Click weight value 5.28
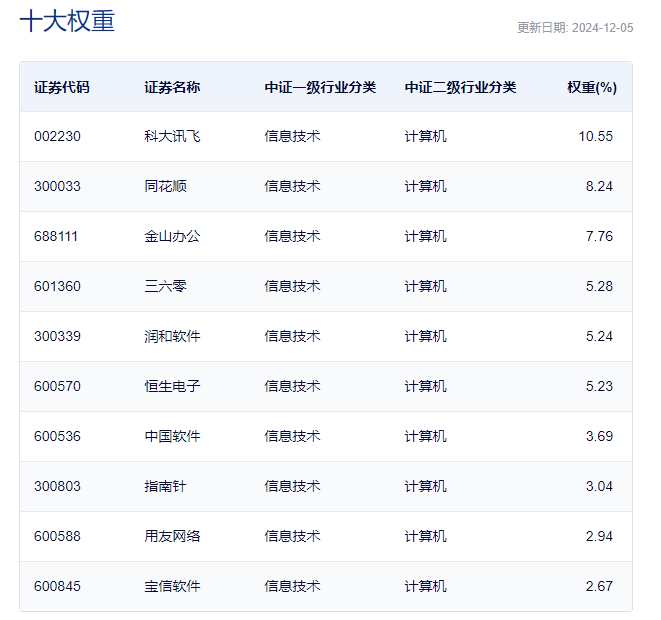The width and height of the screenshot is (661, 620). coord(599,287)
